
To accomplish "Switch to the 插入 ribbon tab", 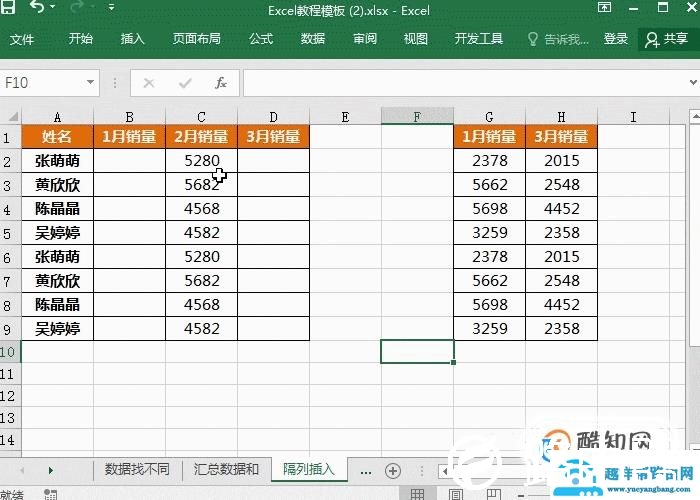I will tap(133, 39).
